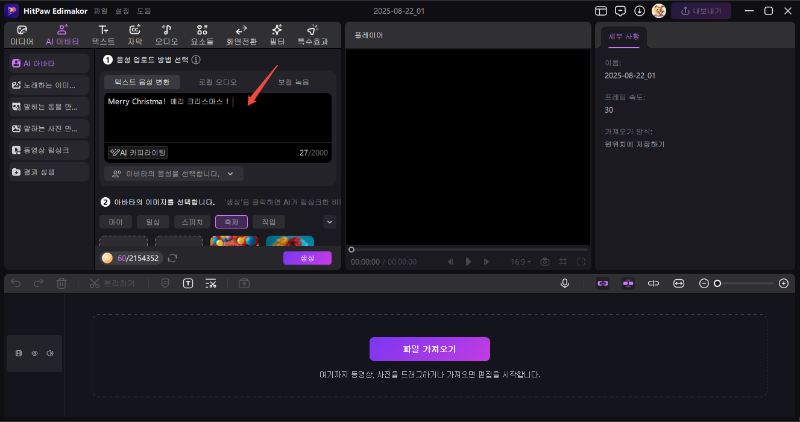Zoom in the timeline with plus icon
Screen dimensions: 800x422
784,283
